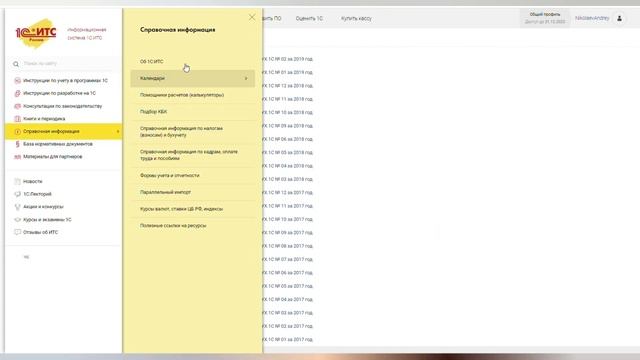Viewport: 640px width, 360px height.
Task: Open Справочная информация по налогам и бухучету
Action: (x=181, y=131)
